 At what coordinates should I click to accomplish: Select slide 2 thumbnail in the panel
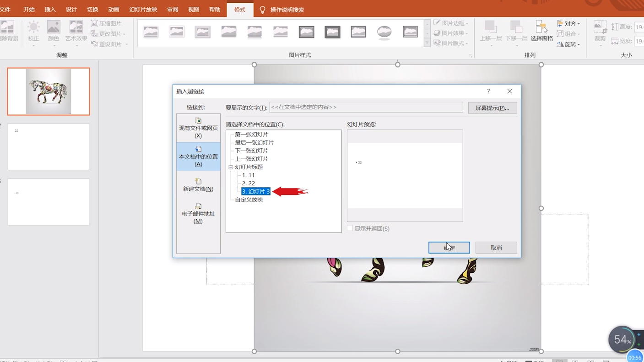pyautogui.click(x=49, y=147)
